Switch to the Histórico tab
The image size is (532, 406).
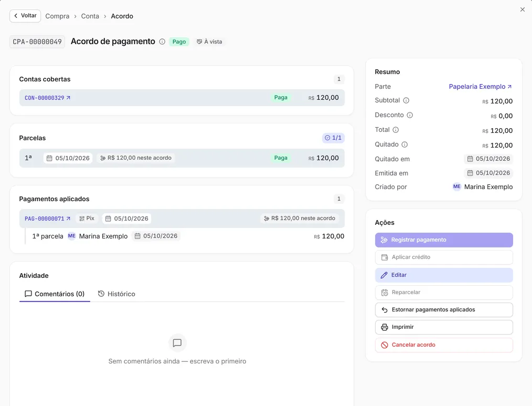(x=116, y=294)
